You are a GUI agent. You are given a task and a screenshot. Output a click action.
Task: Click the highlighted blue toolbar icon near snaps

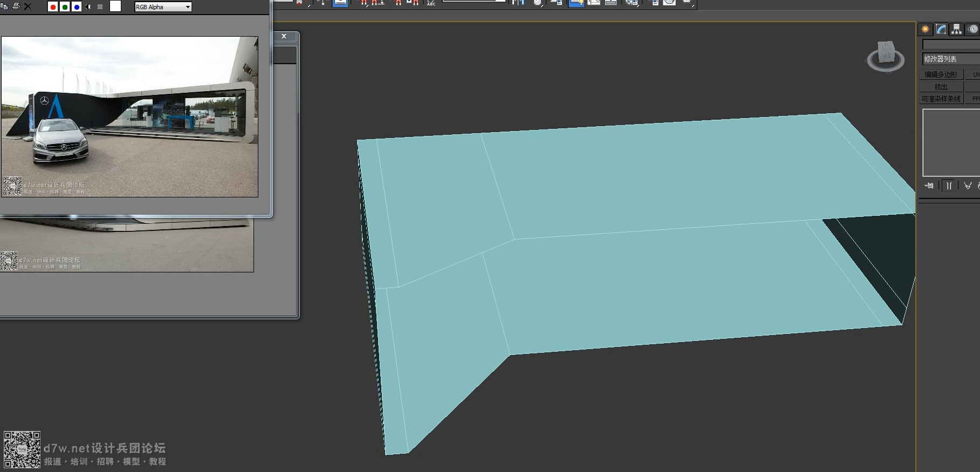[x=340, y=3]
